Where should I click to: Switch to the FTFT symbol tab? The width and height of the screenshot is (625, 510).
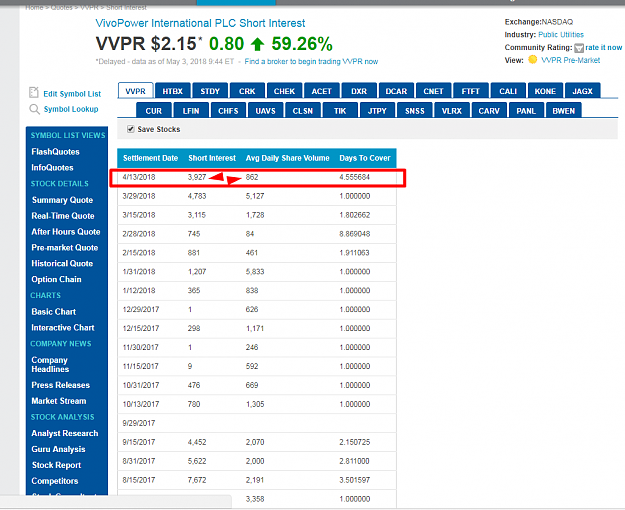click(471, 91)
